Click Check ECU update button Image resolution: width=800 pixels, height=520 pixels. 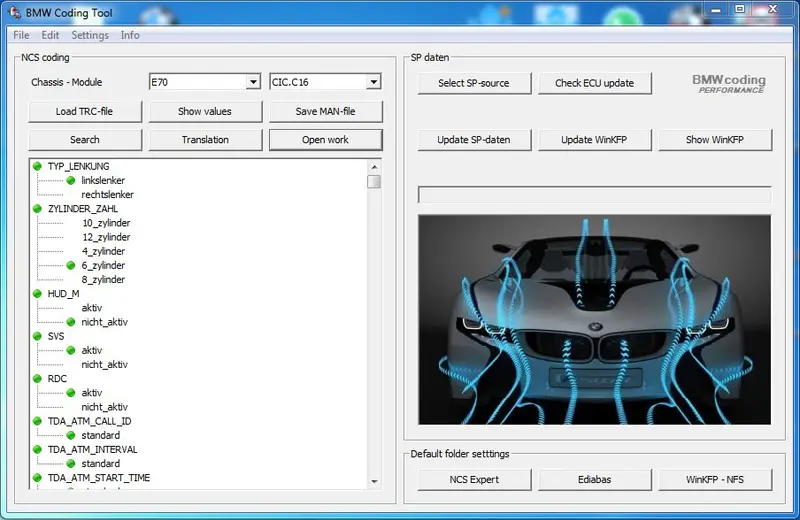594,83
